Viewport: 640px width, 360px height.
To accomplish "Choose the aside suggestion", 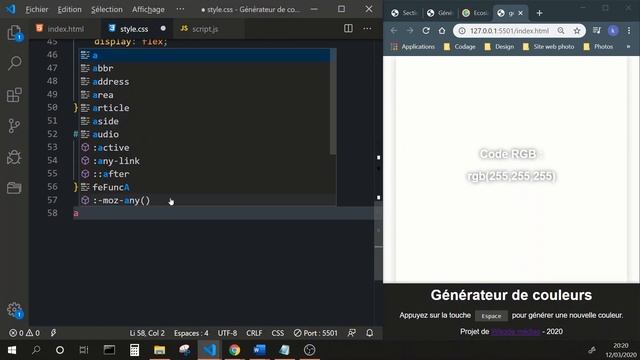I will [x=207, y=121].
